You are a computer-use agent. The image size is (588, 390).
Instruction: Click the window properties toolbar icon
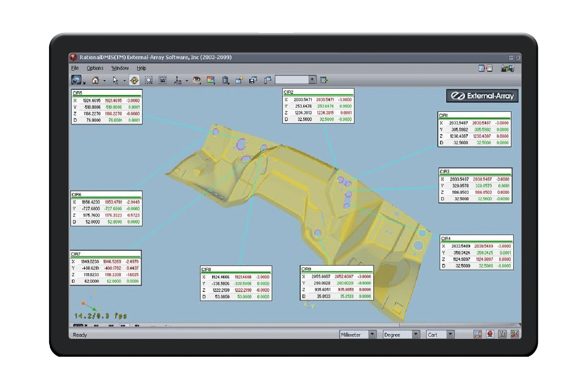click(x=267, y=80)
